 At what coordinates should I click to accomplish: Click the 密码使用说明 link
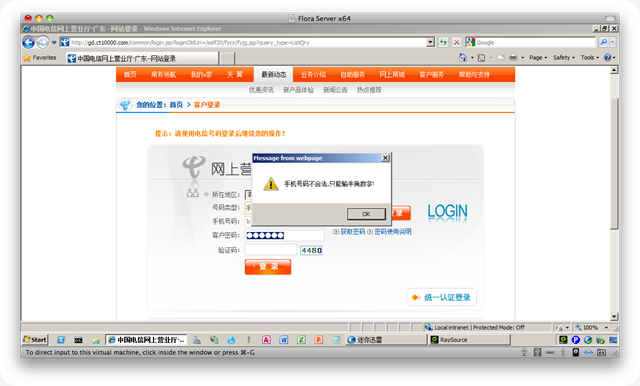coord(393,232)
